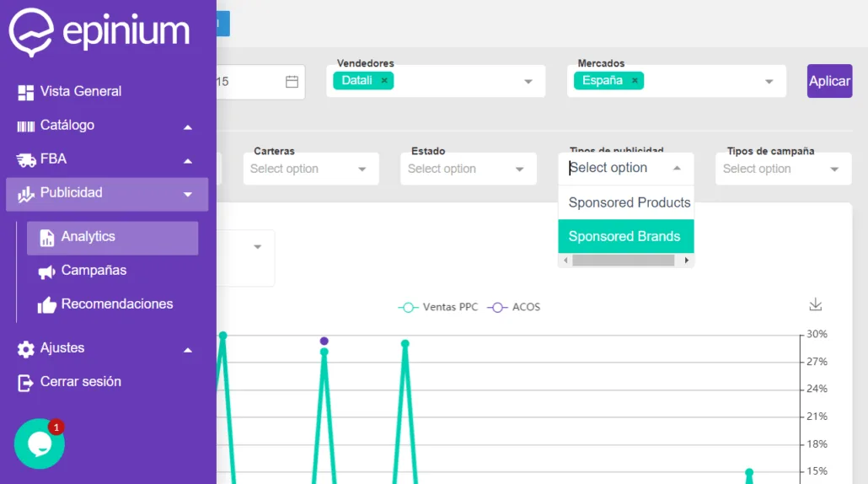868x484 pixels.
Task: Open the Carteras select option dropdown
Action: point(311,169)
